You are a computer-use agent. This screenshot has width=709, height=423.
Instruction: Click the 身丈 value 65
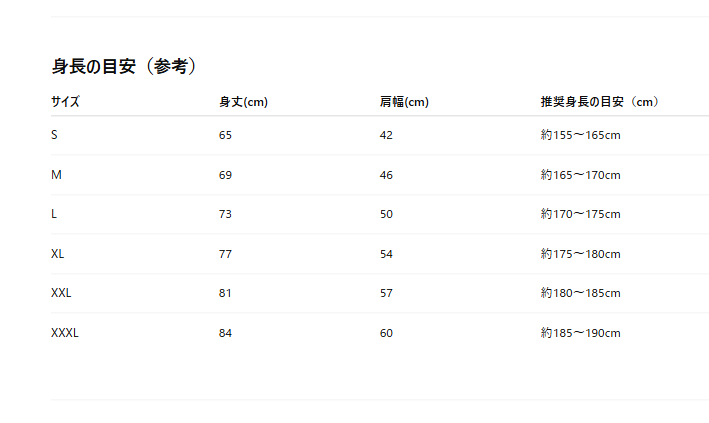[225, 135]
